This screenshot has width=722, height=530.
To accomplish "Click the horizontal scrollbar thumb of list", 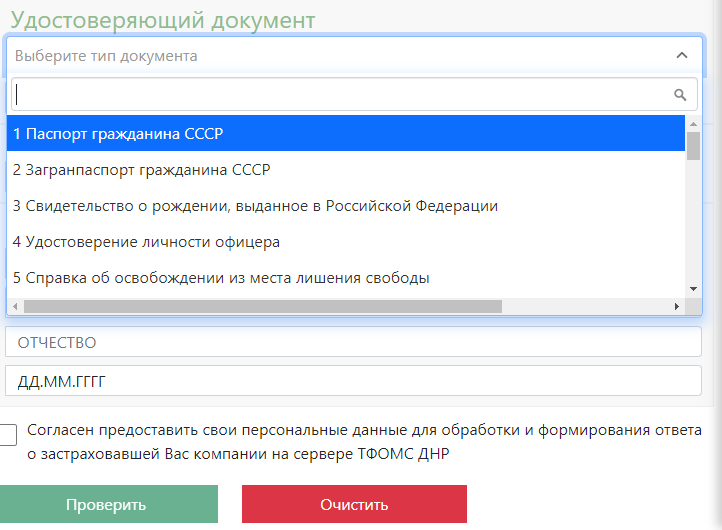I will 263,306.
